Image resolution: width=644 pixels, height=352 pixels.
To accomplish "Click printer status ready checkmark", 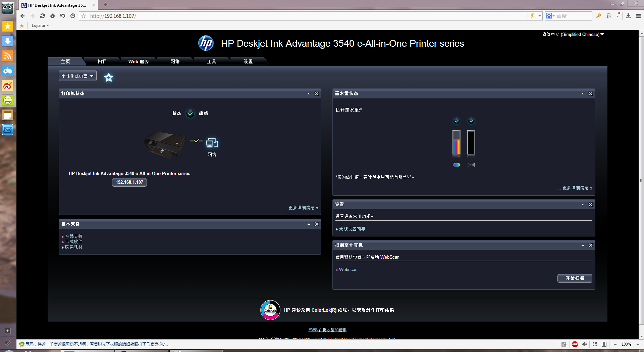I will [190, 114].
